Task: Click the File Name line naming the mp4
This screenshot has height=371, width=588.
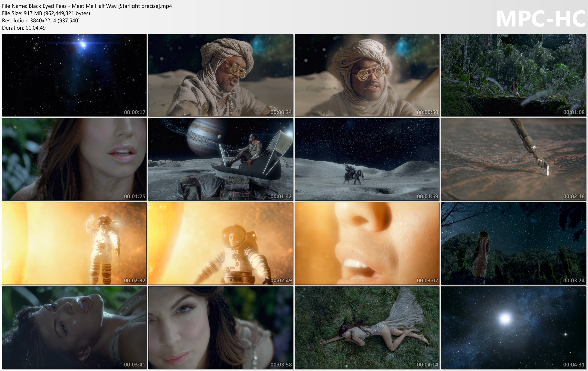Action: tap(87, 6)
